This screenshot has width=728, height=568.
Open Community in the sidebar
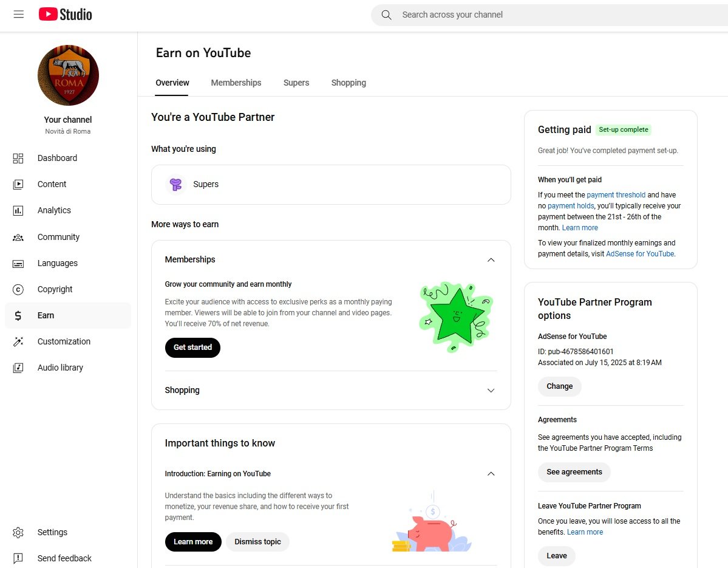click(x=68, y=238)
